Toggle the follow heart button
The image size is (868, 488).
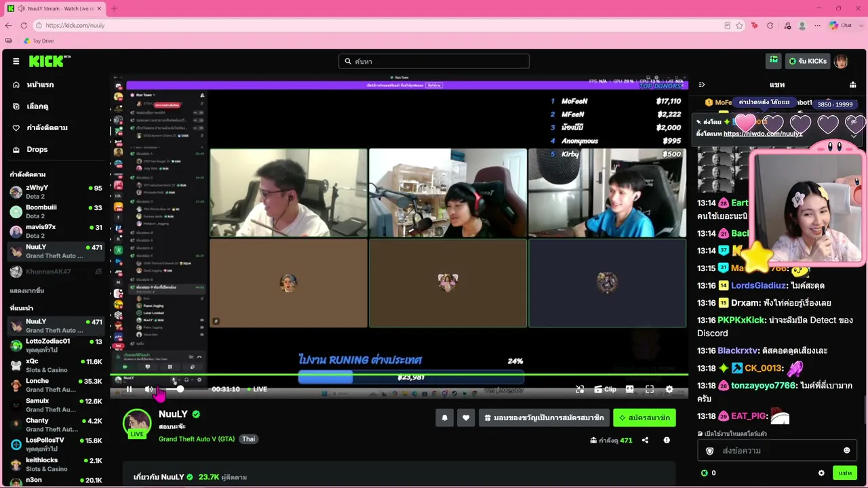tap(466, 418)
